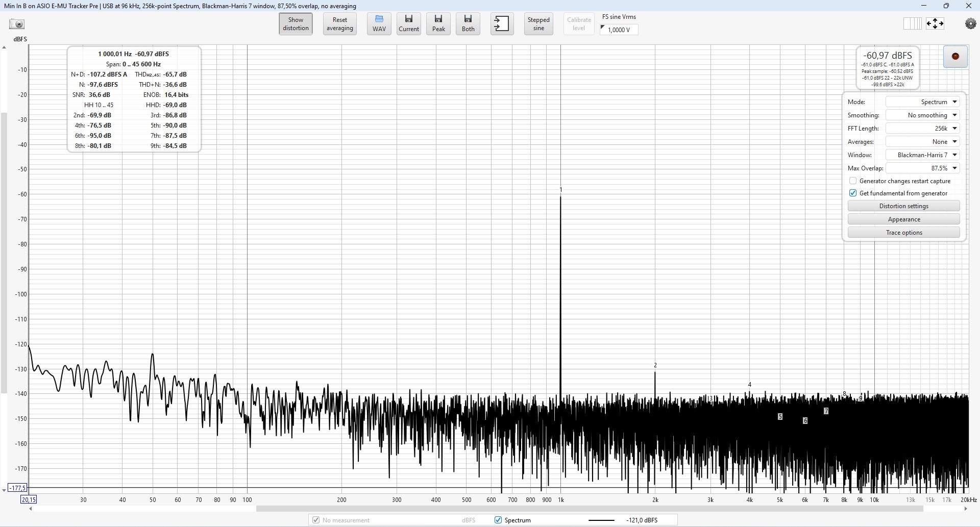Close the RTA window
Screen dimensions: 980x527
point(968,6)
